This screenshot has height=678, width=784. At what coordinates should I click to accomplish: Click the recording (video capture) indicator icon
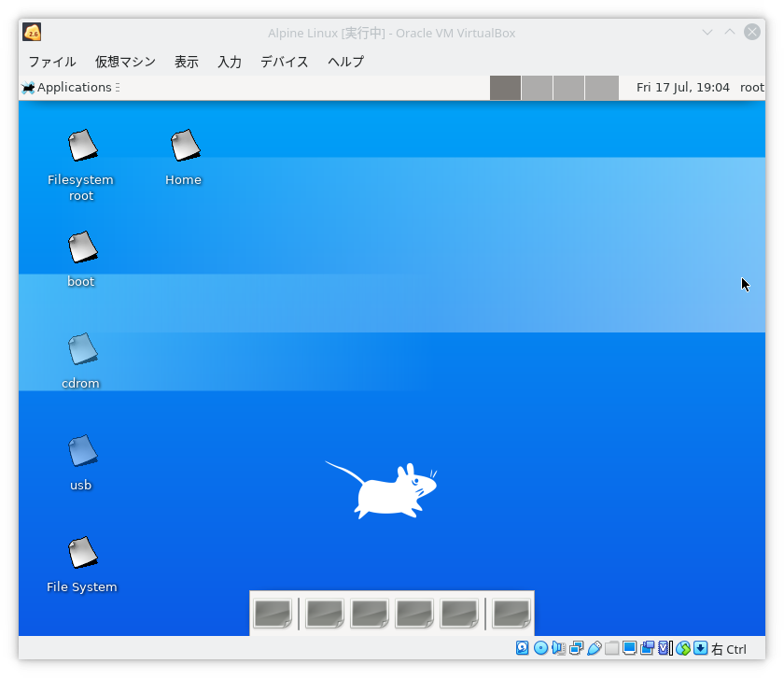(647, 648)
